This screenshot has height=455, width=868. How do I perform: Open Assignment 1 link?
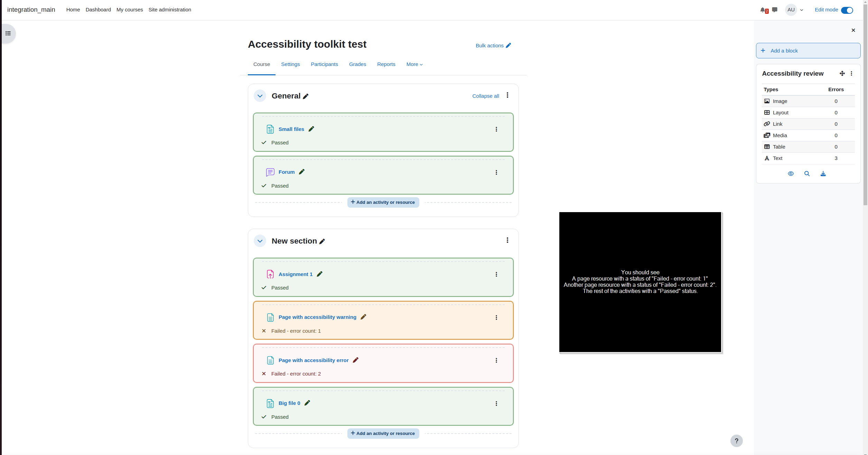click(x=296, y=274)
